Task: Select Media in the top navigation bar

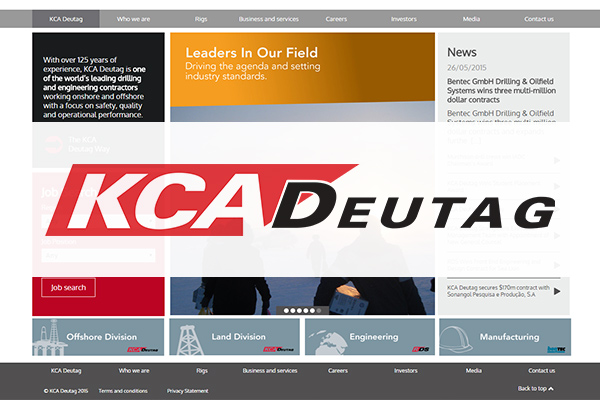Action: tap(471, 19)
